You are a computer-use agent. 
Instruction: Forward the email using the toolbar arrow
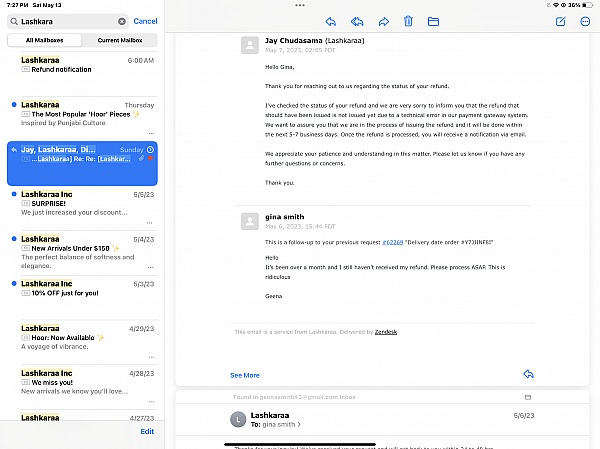click(x=383, y=21)
